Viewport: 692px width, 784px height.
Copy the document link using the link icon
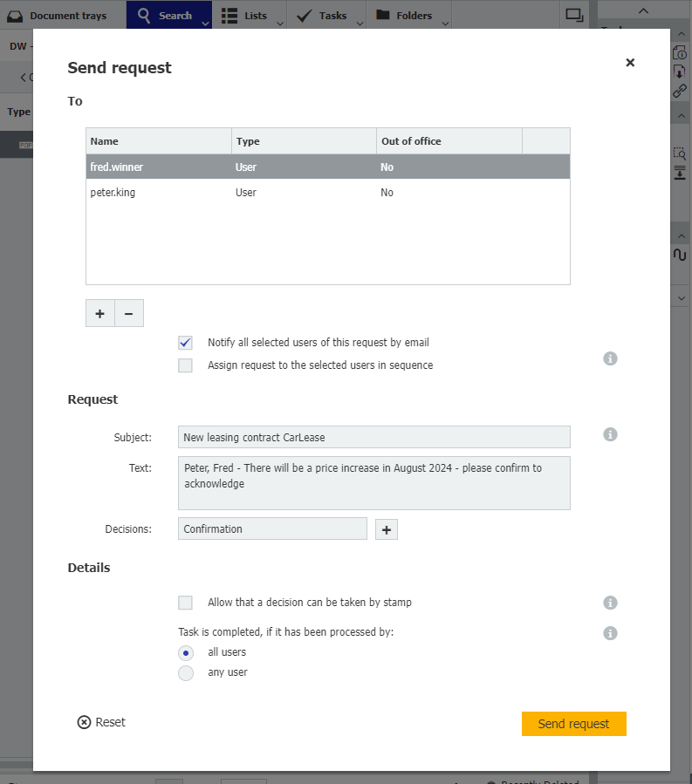coord(680,91)
